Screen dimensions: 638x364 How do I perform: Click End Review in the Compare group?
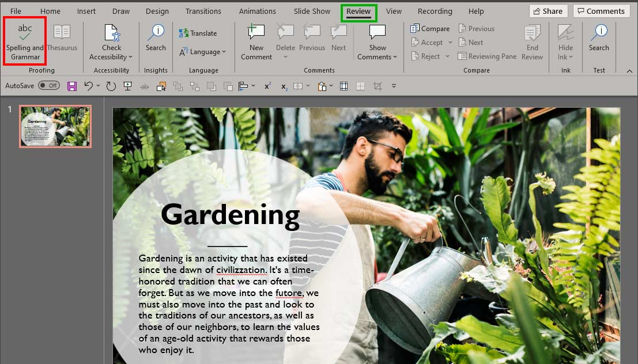click(532, 40)
